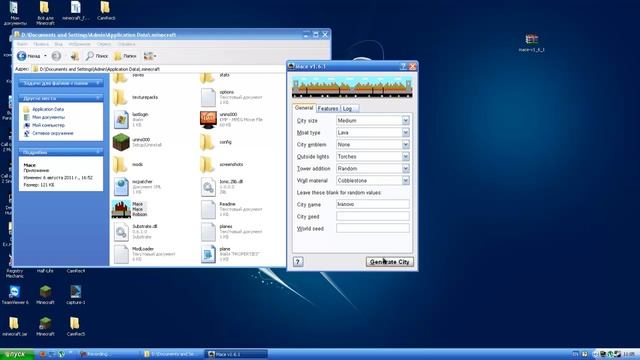Screen dimensions: 640x360
Task: Click the Start (пуск) button
Action: [17, 354]
